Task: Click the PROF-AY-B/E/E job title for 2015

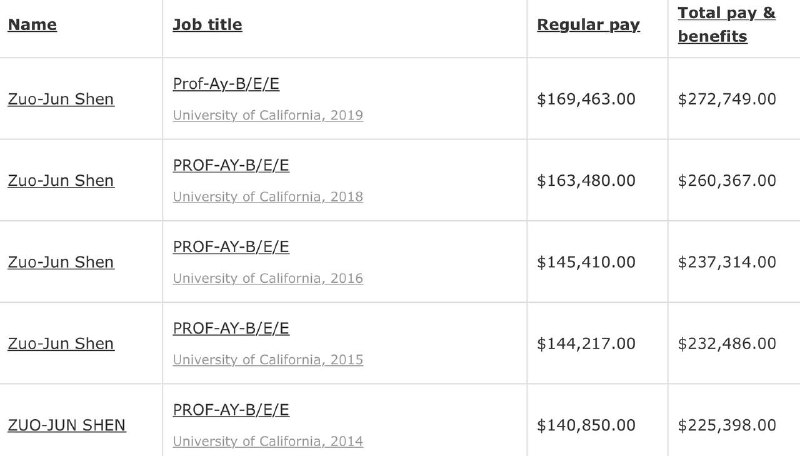Action: click(231, 328)
